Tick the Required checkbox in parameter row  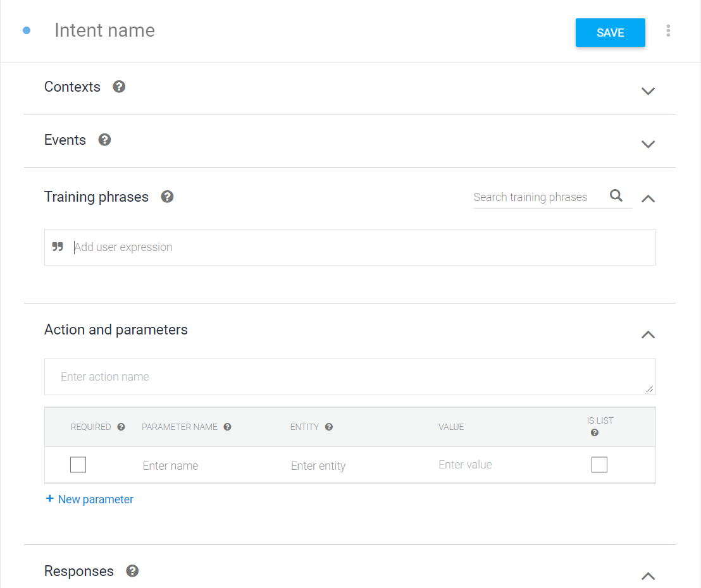click(x=78, y=465)
